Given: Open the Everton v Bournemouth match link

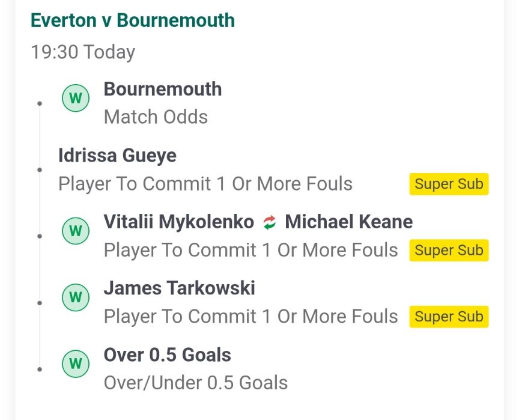Looking at the screenshot, I should coord(133,20).
